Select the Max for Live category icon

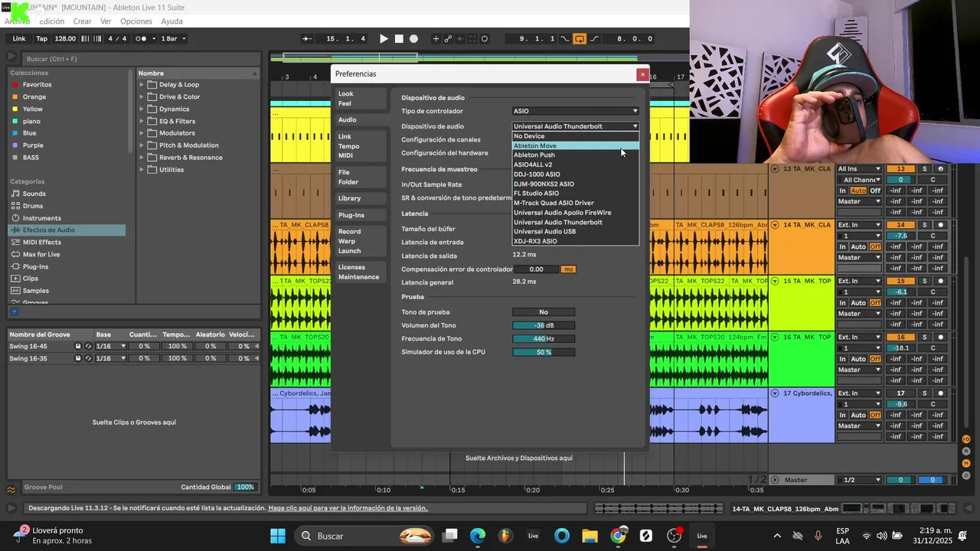tap(15, 254)
